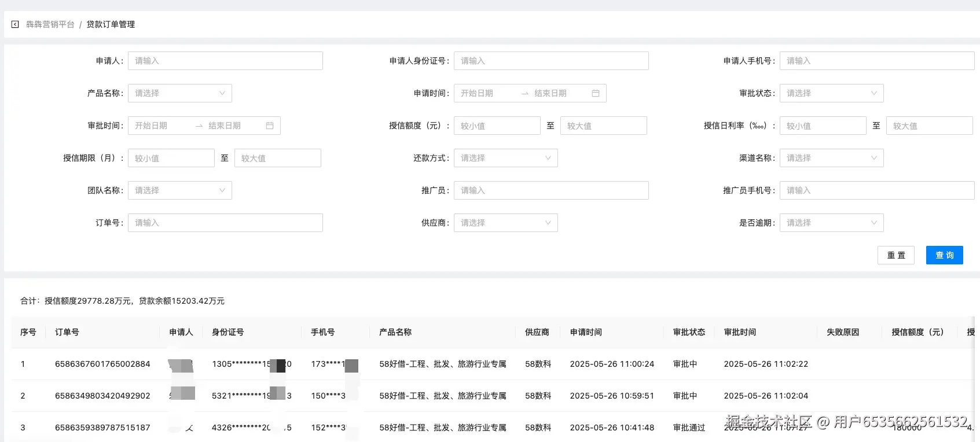Click 贷款订单管理 breadcrumb item
Image resolution: width=980 pixels, height=442 pixels.
click(111, 24)
